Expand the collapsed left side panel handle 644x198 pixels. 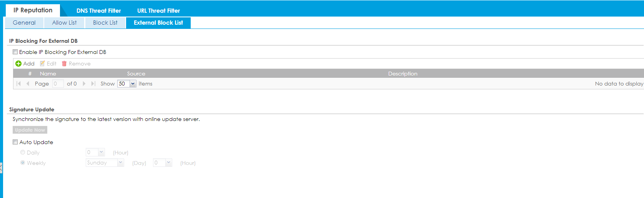(1, 168)
